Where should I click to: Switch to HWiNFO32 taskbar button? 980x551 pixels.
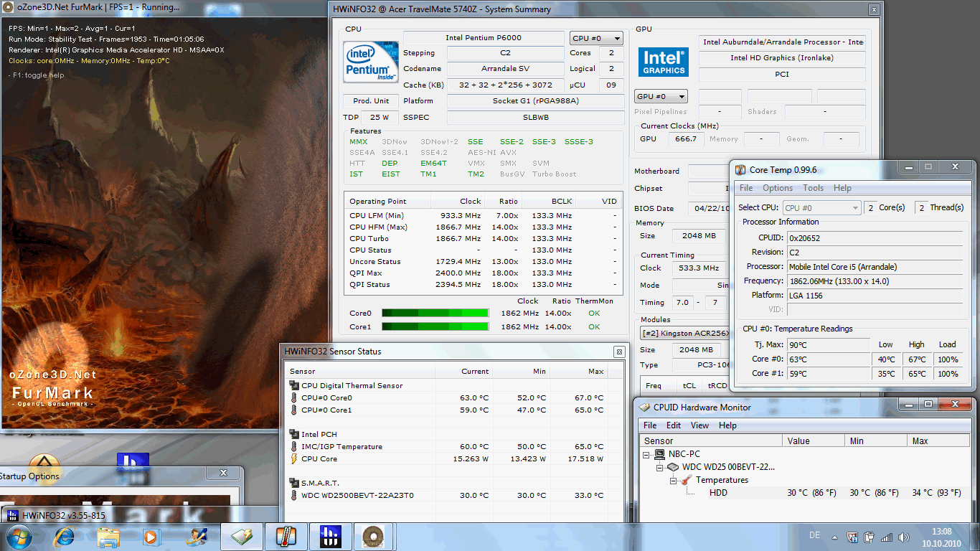click(x=329, y=536)
